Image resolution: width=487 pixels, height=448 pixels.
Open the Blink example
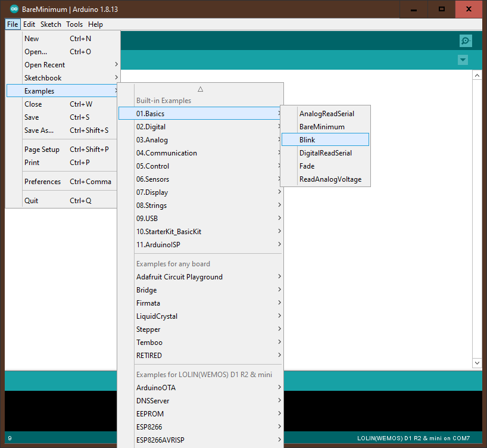[325, 139]
